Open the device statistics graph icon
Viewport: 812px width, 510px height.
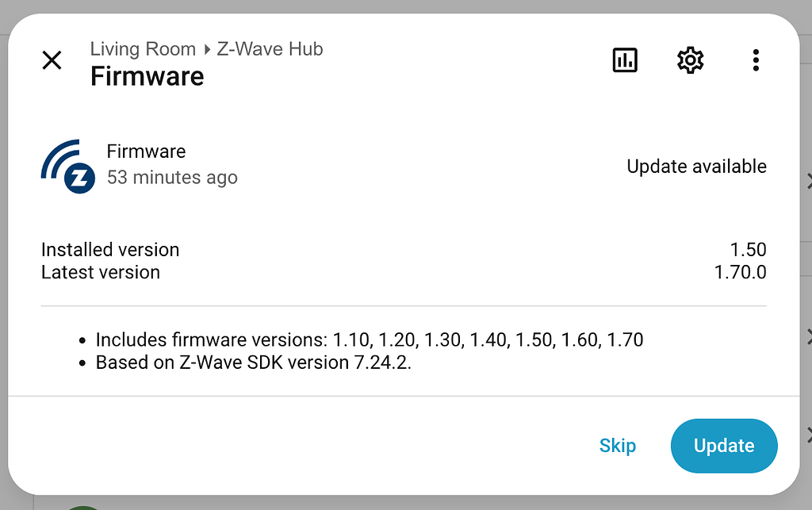(x=625, y=59)
